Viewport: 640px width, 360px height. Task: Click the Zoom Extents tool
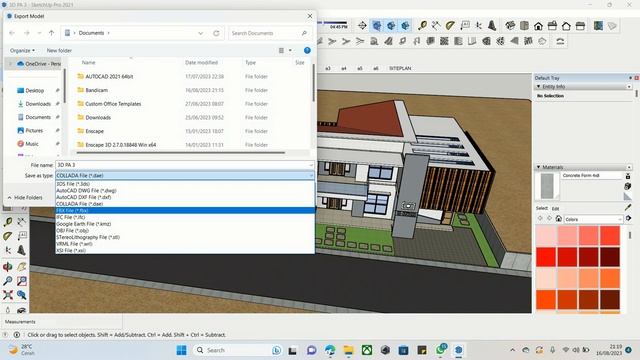tap(8, 295)
